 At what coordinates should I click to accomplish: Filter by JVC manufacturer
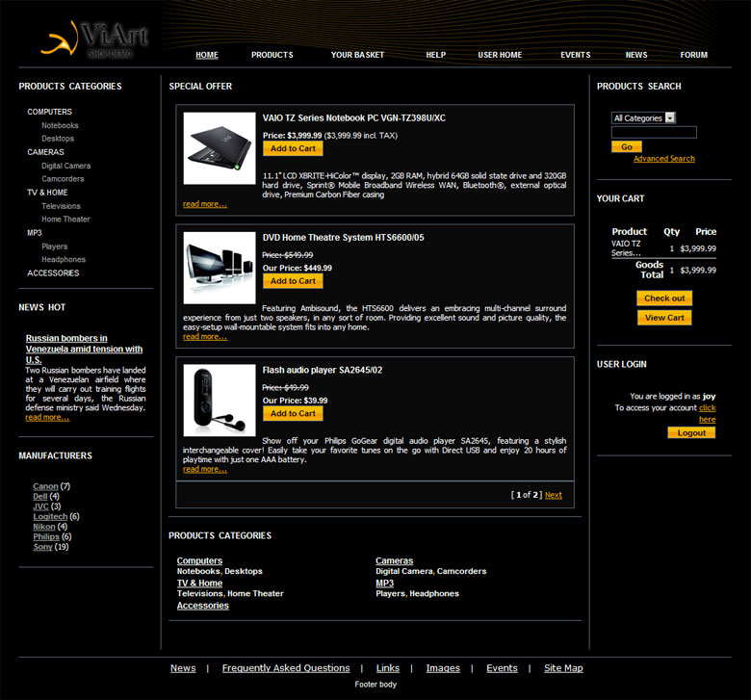click(x=40, y=506)
